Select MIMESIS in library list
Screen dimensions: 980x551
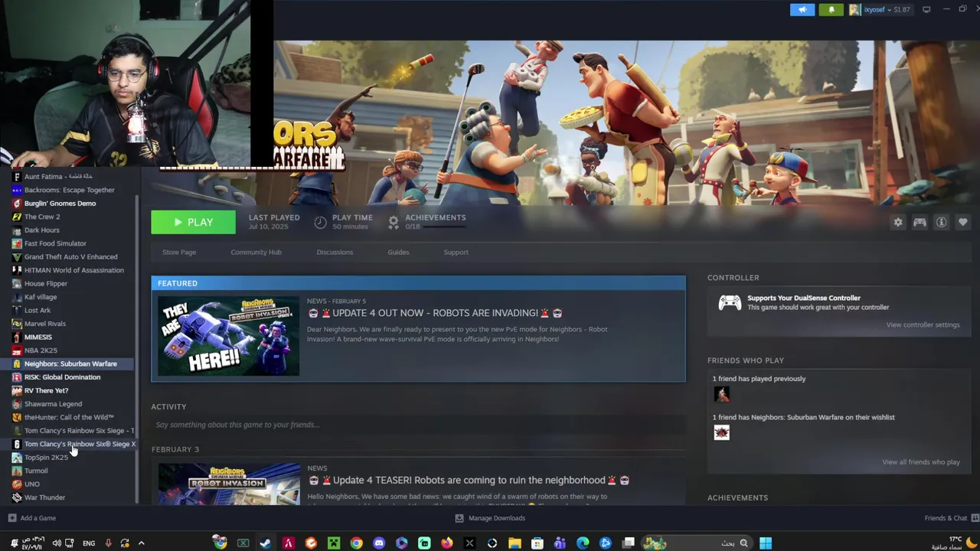coord(38,337)
